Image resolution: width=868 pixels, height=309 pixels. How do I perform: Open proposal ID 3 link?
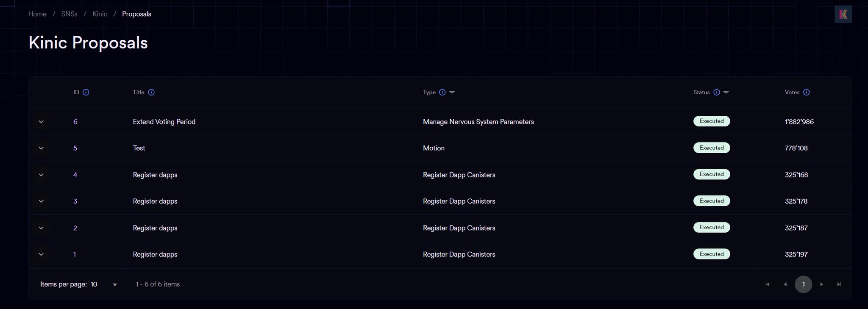pos(75,201)
